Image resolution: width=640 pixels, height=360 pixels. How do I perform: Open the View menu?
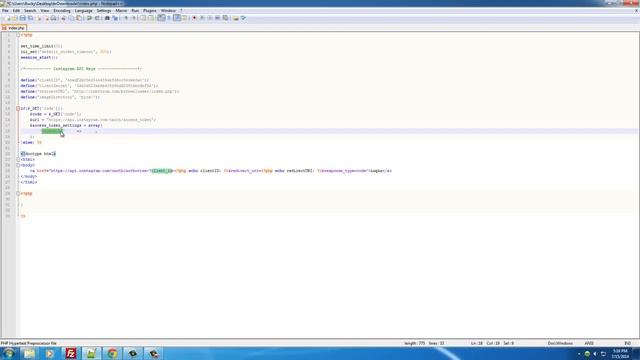click(x=44, y=11)
